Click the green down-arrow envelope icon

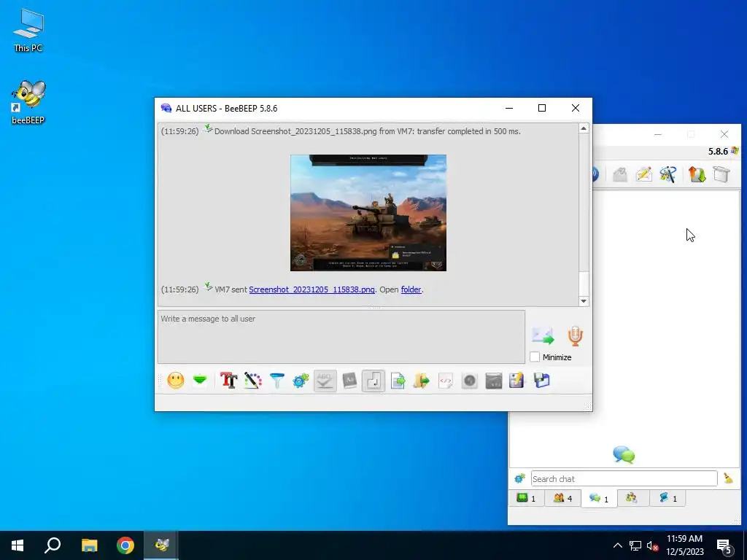click(x=200, y=381)
